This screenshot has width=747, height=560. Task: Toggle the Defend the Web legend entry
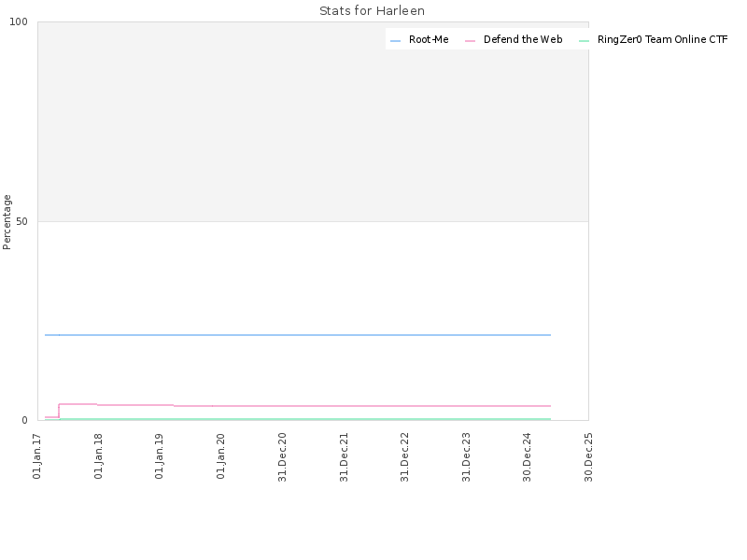tap(514, 39)
